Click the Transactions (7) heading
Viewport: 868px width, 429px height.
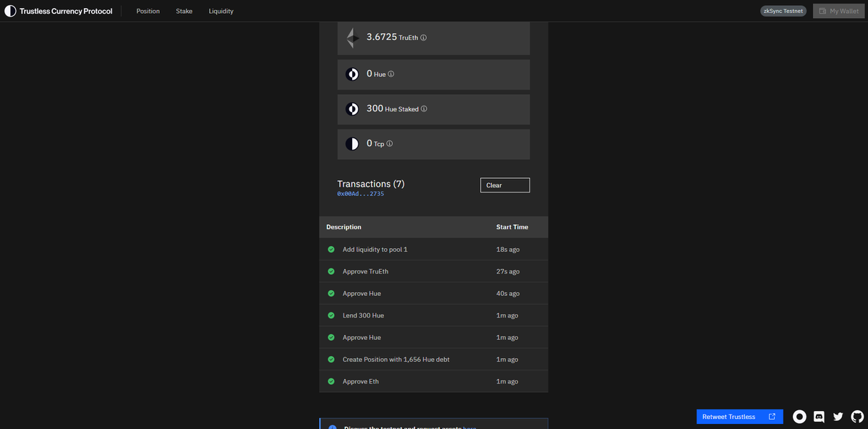click(x=371, y=184)
